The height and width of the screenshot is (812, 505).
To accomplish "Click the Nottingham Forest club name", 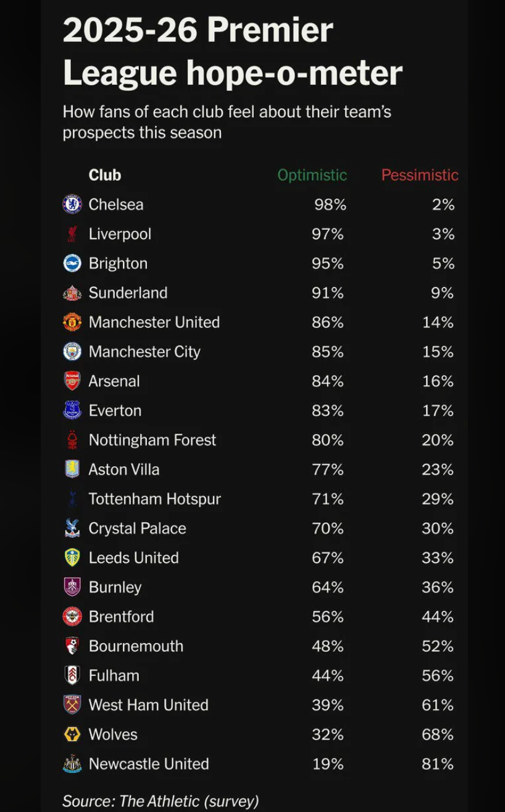I will (x=152, y=440).
